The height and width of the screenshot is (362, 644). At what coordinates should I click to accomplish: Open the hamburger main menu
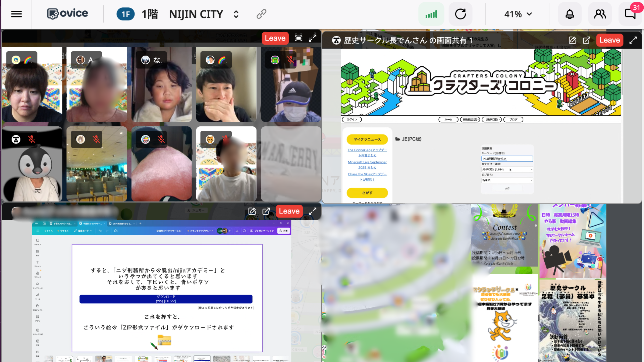click(x=16, y=14)
